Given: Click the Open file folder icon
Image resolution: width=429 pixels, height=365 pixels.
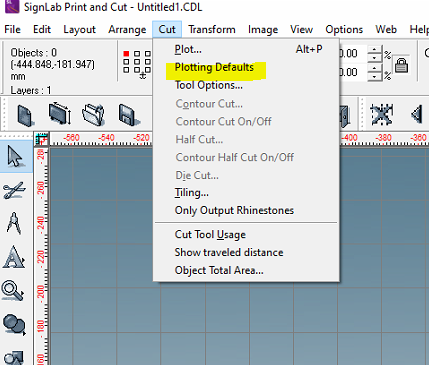Looking at the screenshot, I should [93, 115].
